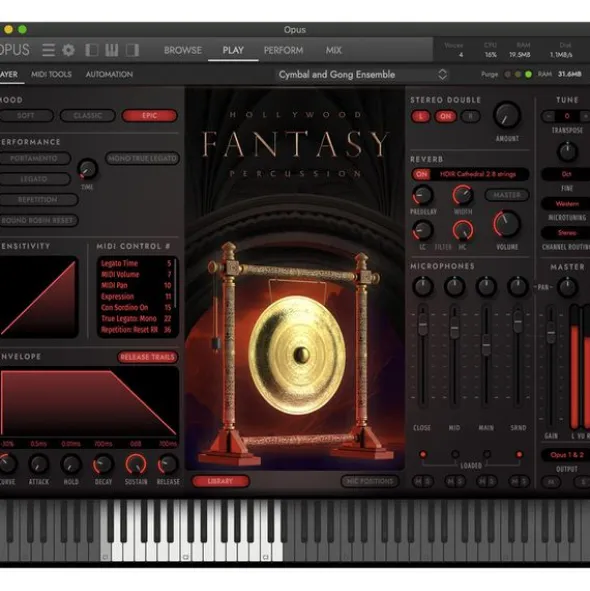
Task: Enable Repetition performance mode
Action: pyautogui.click(x=38, y=200)
